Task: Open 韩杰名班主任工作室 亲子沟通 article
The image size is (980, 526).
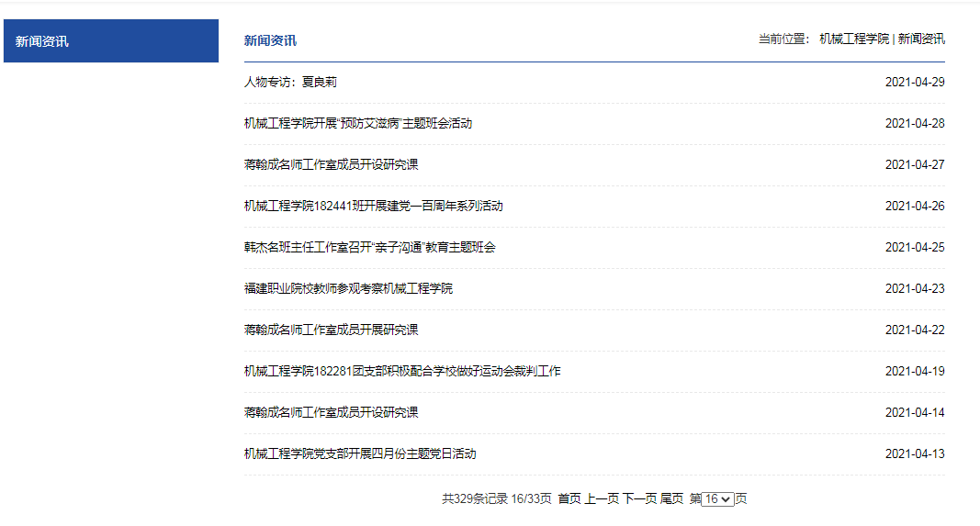Action: tap(369, 248)
